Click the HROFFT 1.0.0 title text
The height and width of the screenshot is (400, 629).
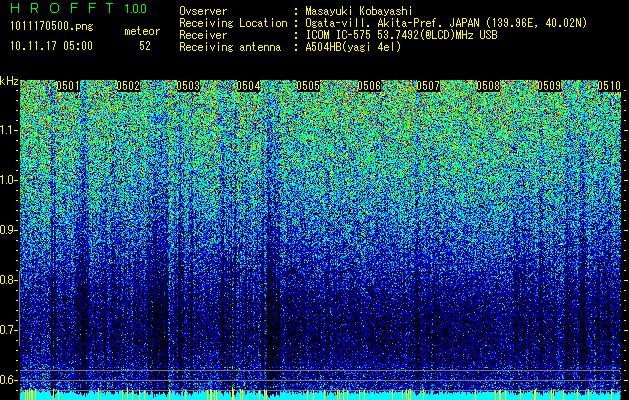[79, 8]
